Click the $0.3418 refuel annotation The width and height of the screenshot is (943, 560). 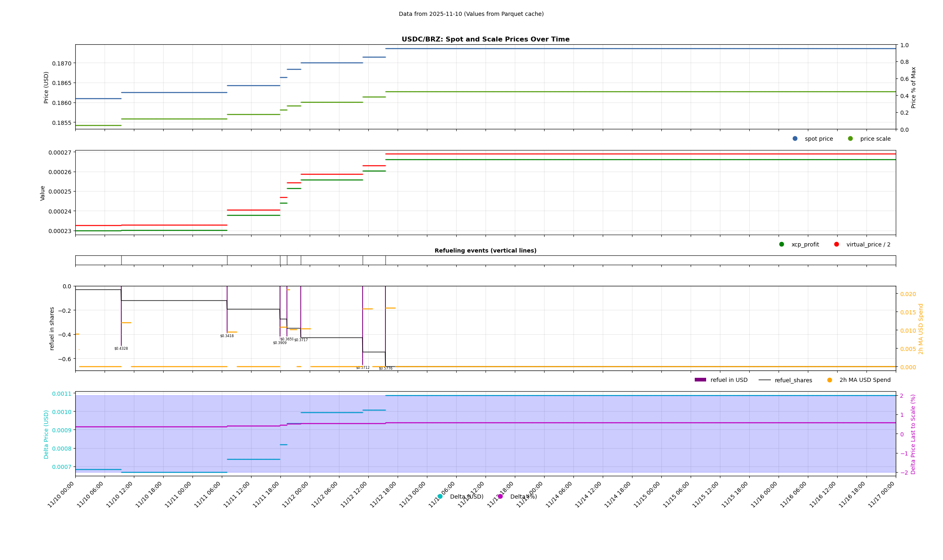pos(227,336)
